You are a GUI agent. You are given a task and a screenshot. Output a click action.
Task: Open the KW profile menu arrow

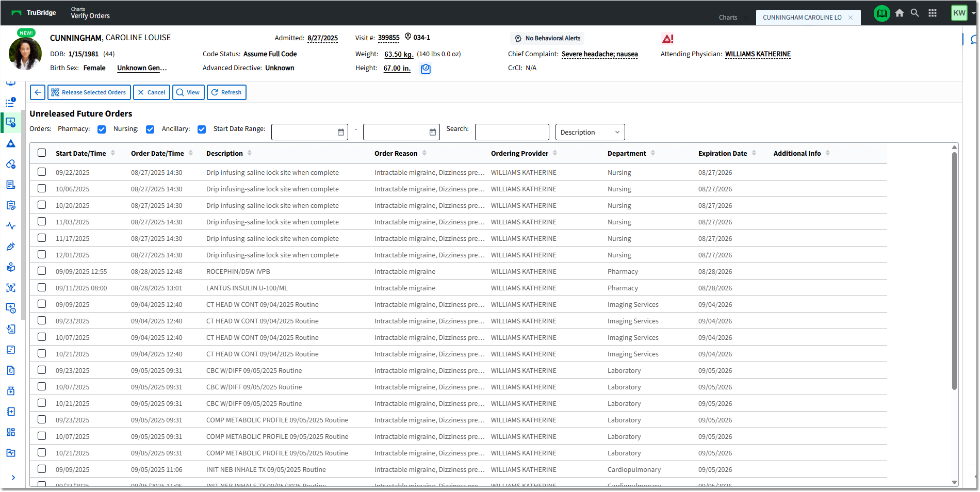tap(974, 13)
